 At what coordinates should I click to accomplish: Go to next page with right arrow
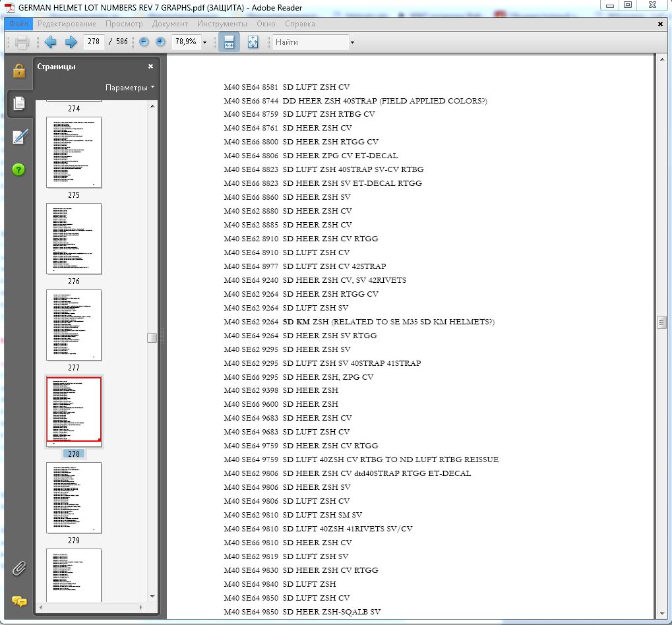click(71, 42)
